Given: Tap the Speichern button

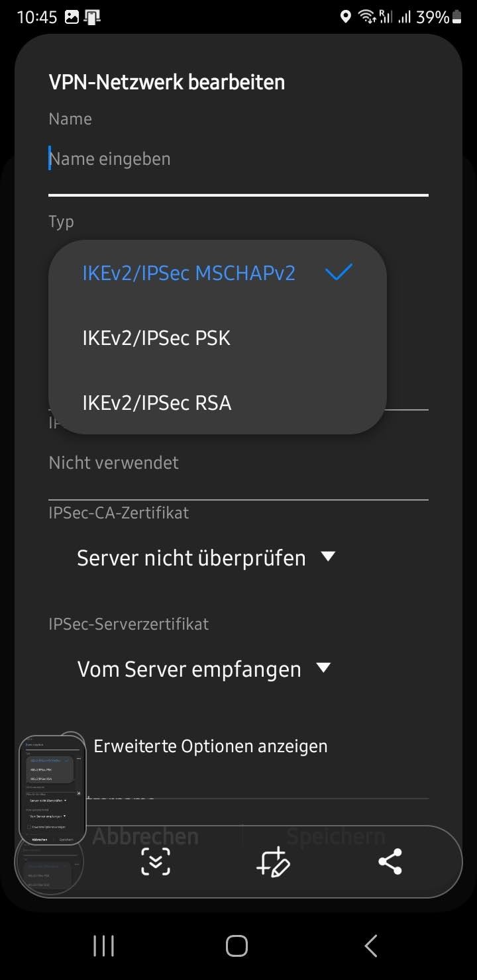Looking at the screenshot, I should [335, 836].
